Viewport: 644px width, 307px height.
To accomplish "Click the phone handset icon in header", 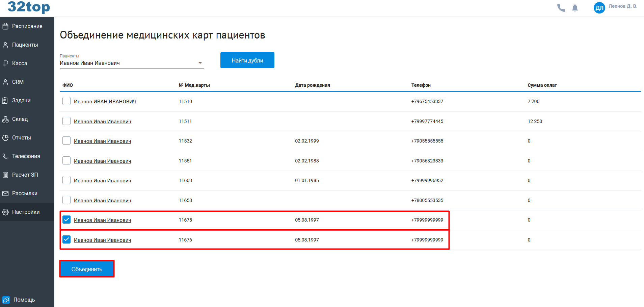I will pos(561,8).
